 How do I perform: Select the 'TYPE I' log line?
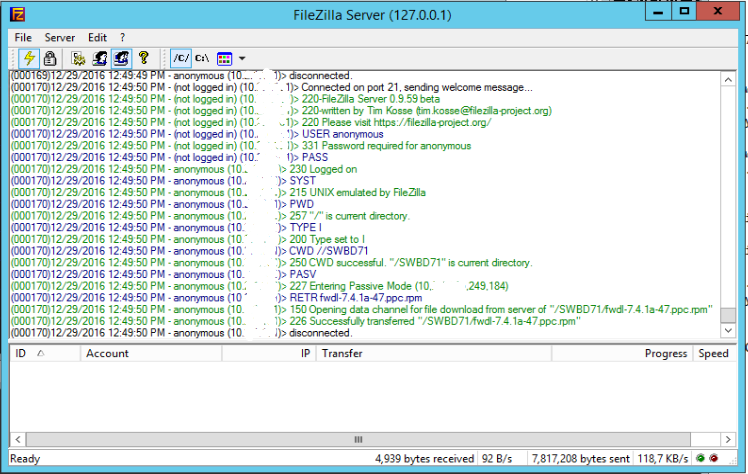(166, 227)
